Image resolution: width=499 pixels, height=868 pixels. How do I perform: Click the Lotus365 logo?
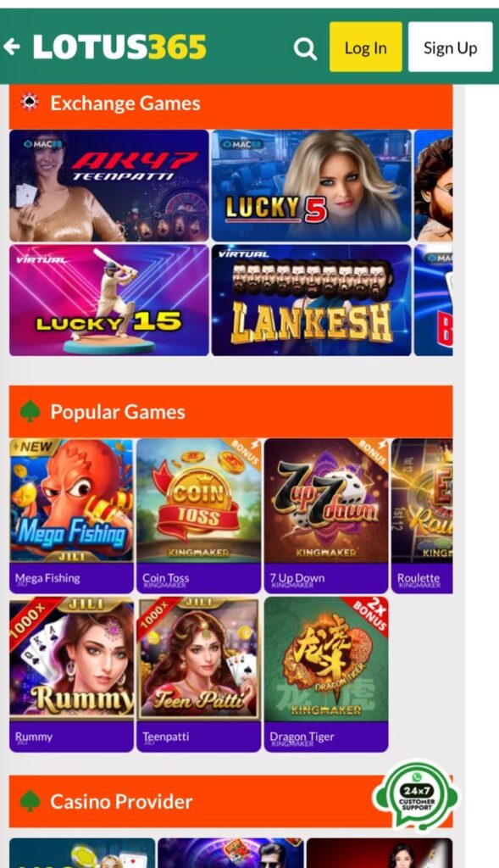[119, 47]
